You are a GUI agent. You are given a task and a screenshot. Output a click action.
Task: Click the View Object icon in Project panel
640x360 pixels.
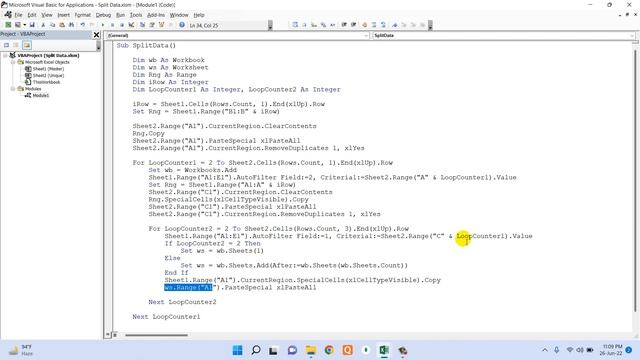(16, 45)
